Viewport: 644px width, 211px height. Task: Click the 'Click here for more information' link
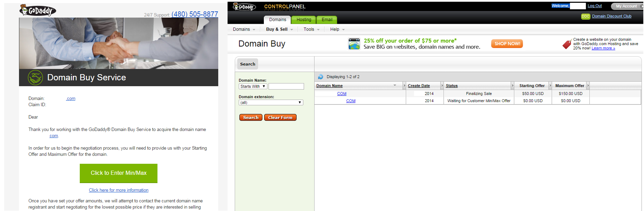(x=118, y=190)
